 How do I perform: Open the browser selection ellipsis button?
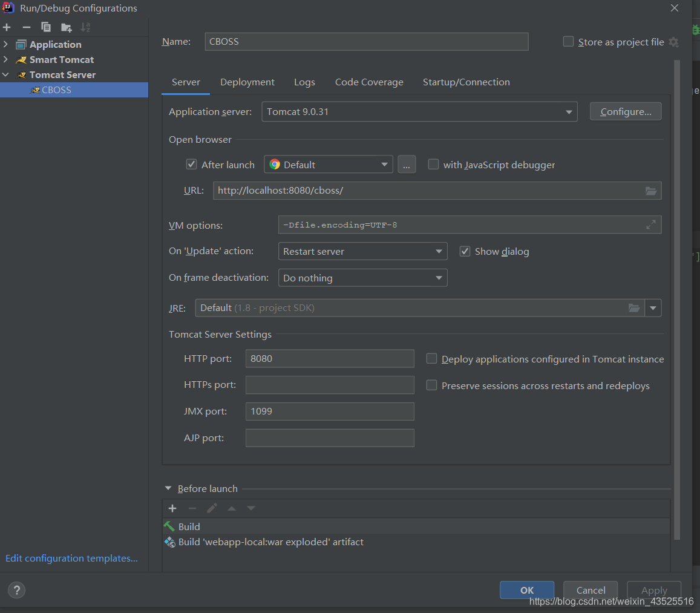(406, 165)
